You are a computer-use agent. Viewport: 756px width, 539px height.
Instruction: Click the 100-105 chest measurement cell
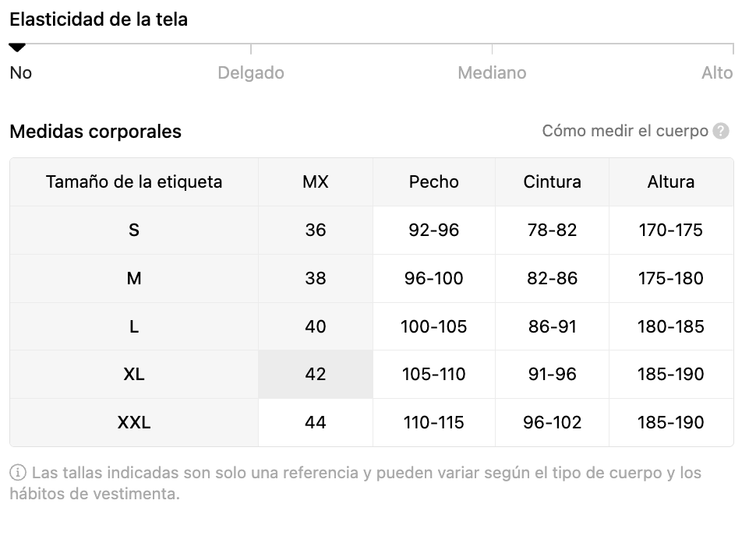tap(434, 326)
